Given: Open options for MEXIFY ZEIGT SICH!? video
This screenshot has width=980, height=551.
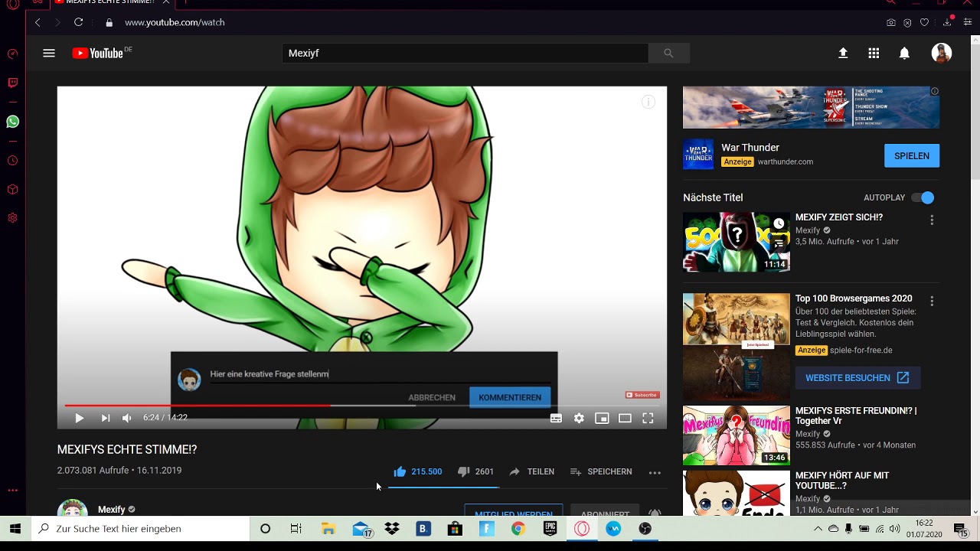Looking at the screenshot, I should pyautogui.click(x=932, y=220).
